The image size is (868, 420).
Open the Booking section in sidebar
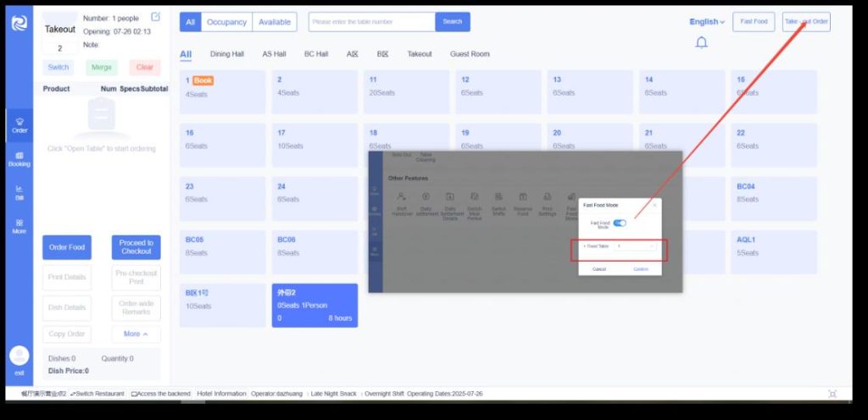point(19,158)
